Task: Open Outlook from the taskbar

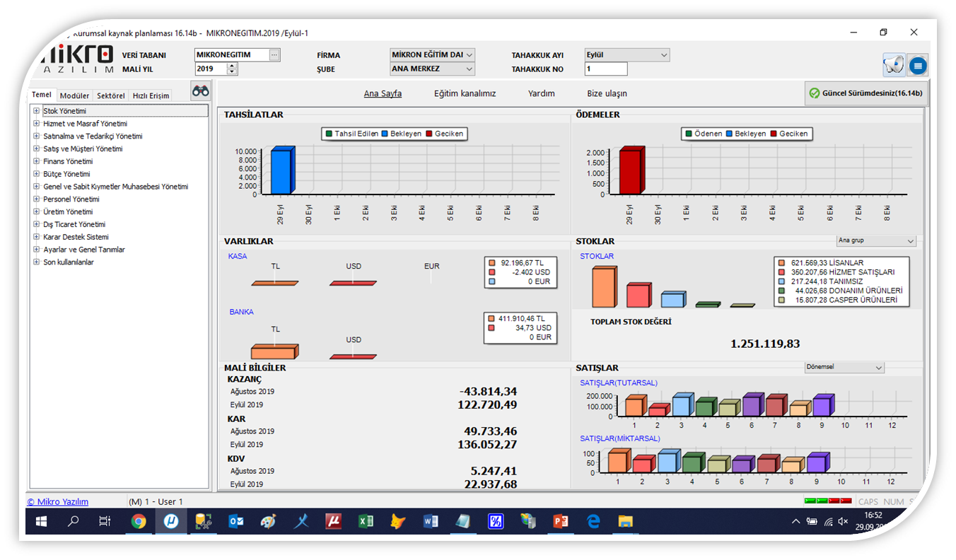Action: pos(235,522)
